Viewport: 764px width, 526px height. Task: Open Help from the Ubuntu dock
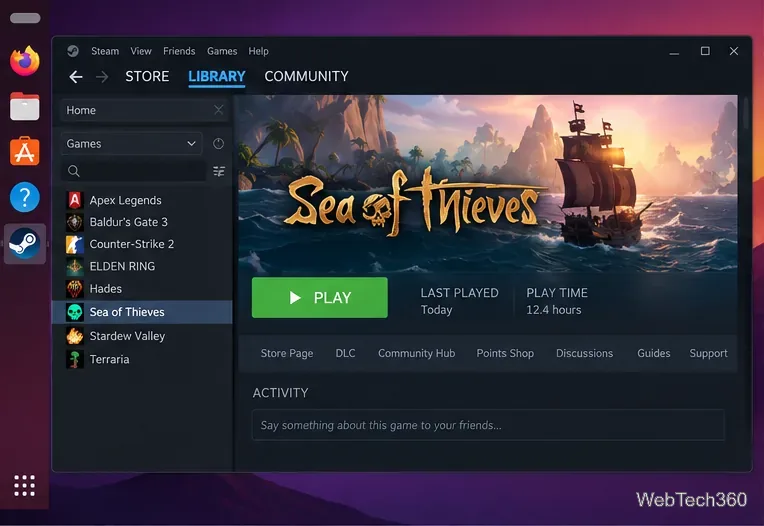click(x=24, y=197)
